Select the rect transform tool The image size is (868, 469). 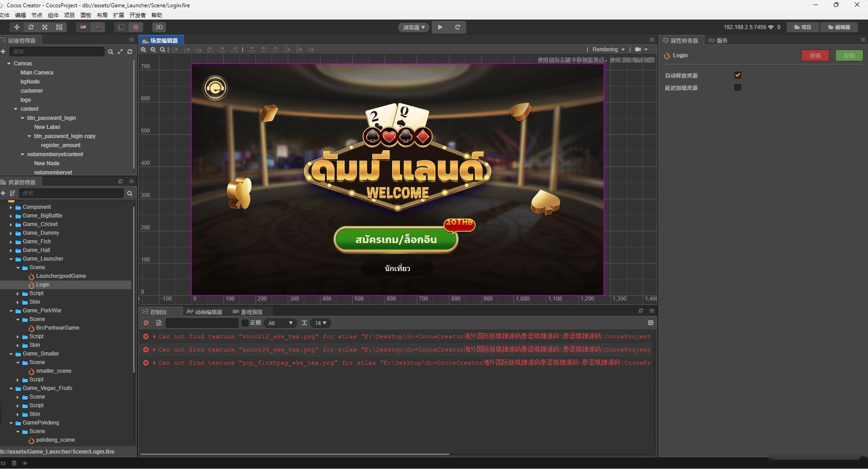tap(59, 27)
